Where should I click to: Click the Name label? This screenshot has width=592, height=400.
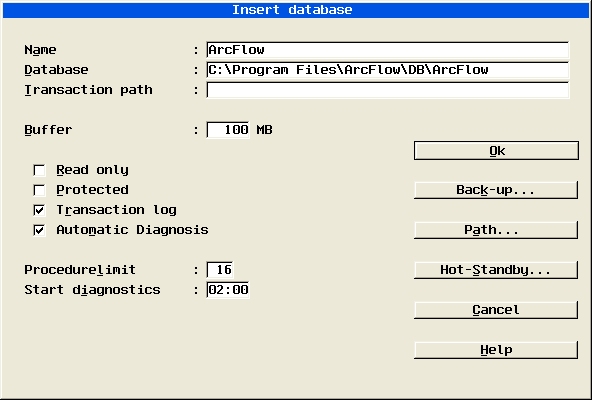[x=40, y=50]
